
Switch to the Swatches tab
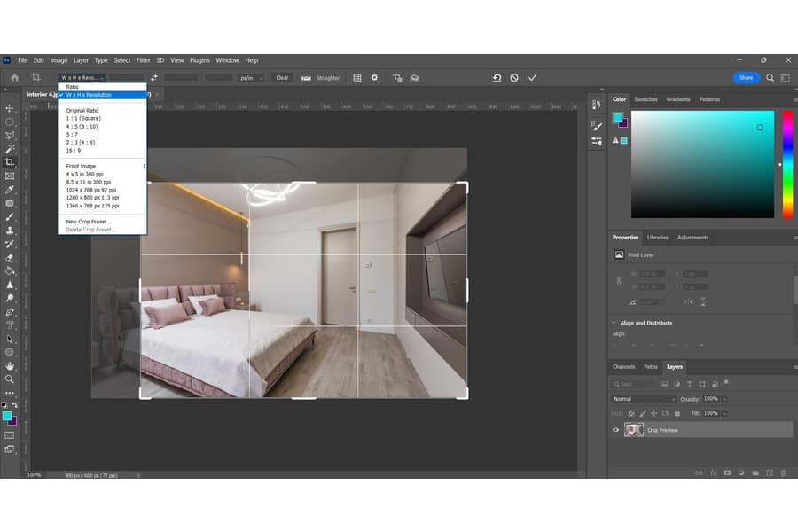click(645, 99)
